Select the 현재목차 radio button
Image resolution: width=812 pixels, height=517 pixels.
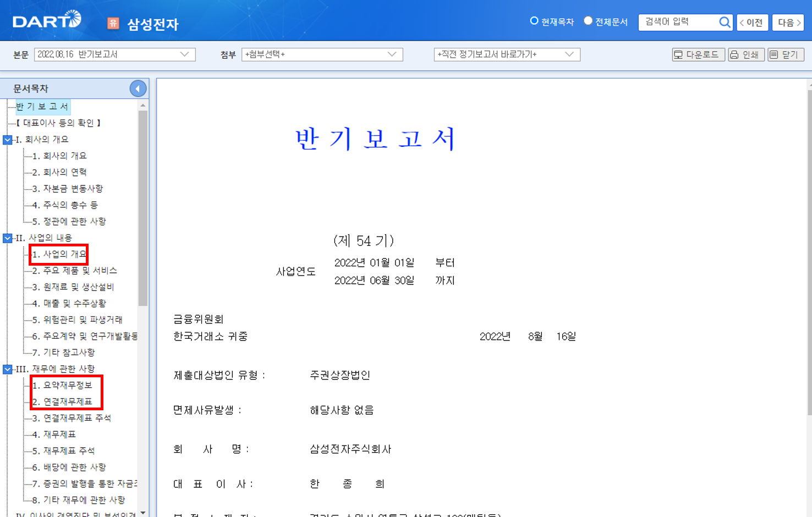tap(534, 20)
